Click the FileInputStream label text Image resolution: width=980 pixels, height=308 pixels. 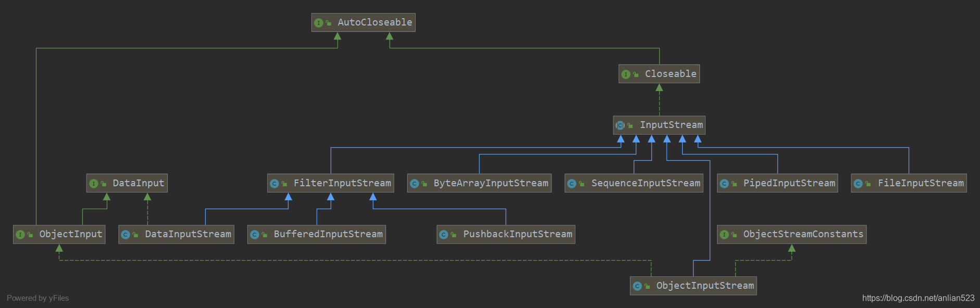921,183
